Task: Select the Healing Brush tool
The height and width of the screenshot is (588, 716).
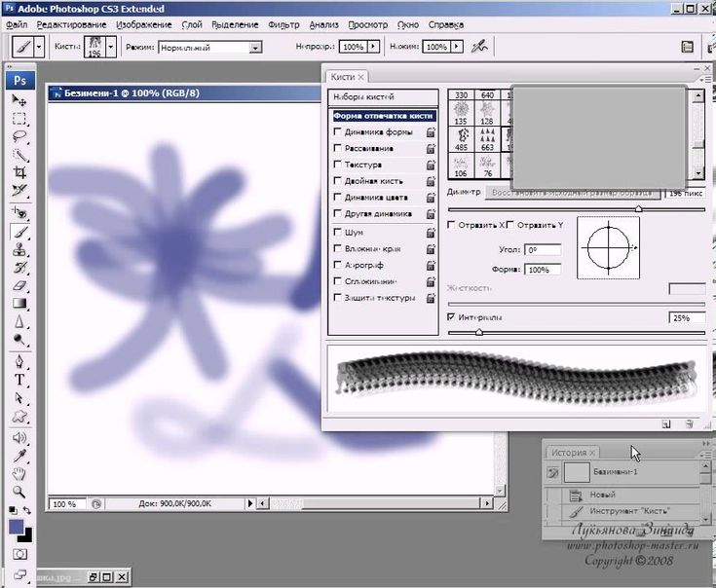Action: tap(19, 212)
